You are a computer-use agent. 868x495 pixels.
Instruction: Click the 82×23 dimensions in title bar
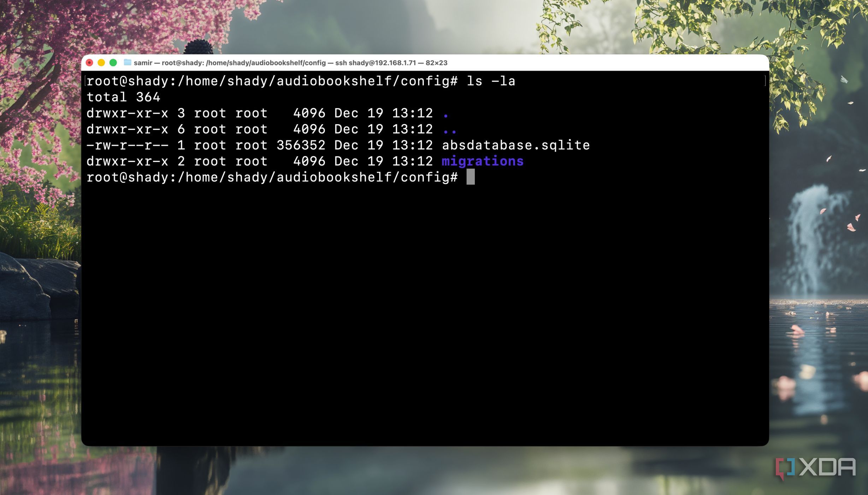coord(436,63)
